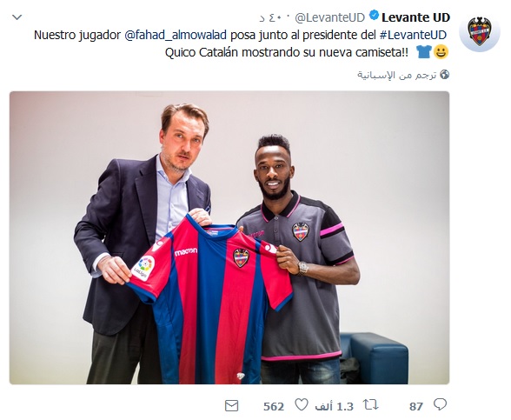Click the retweet arrows icon
Image resolution: width=511 pixels, height=420 pixels.
pos(371,405)
